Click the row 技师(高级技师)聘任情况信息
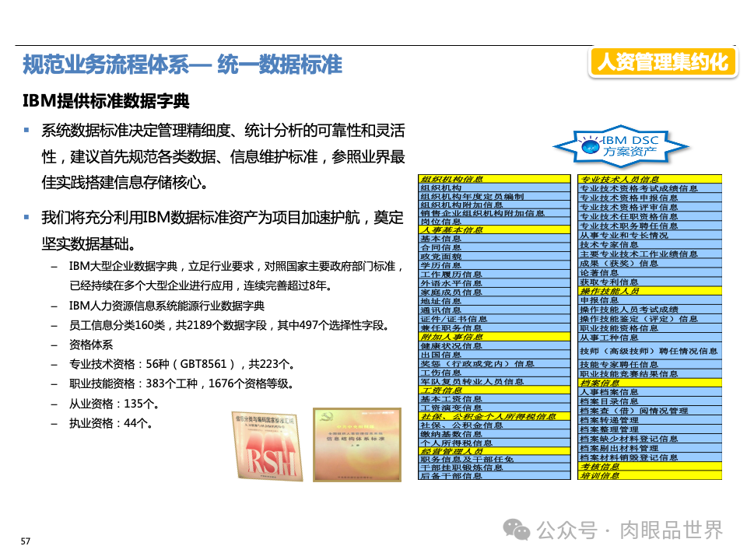 [x=650, y=351]
